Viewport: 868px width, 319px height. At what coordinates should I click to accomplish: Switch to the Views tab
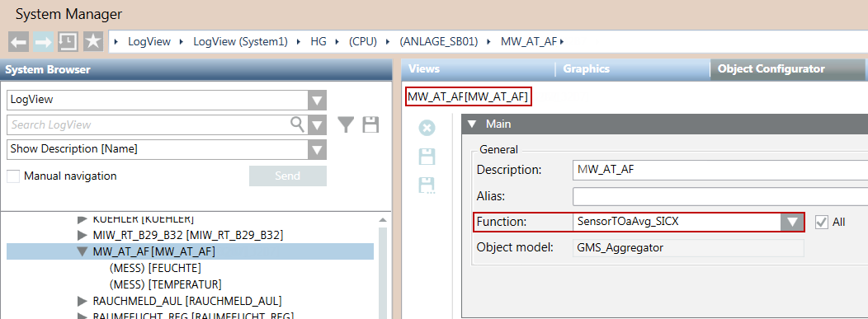tap(424, 69)
